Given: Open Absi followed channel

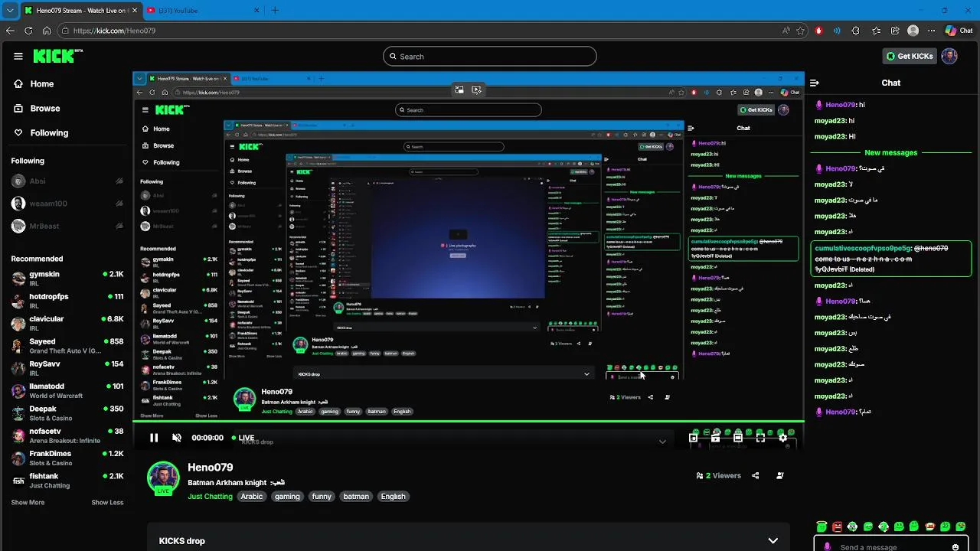Looking at the screenshot, I should click(67, 181).
